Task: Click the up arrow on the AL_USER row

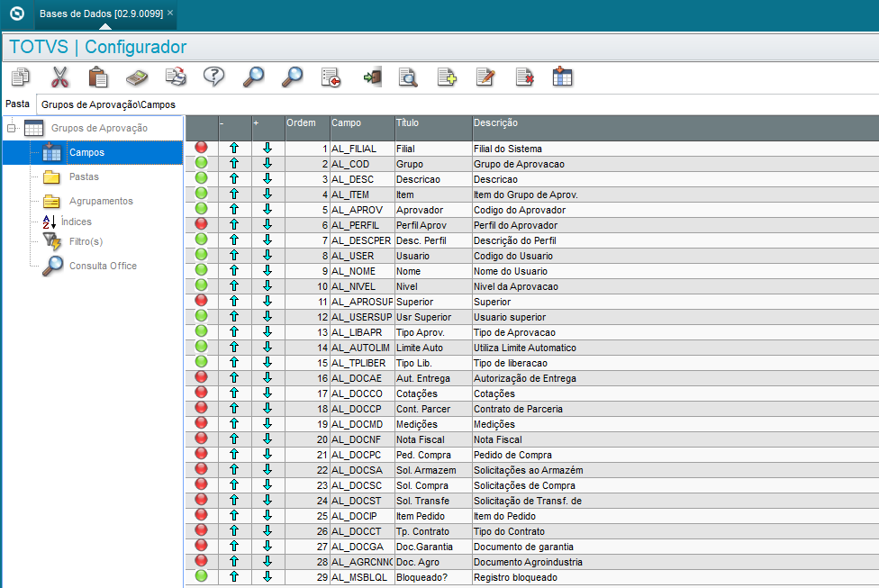Action: [x=234, y=256]
